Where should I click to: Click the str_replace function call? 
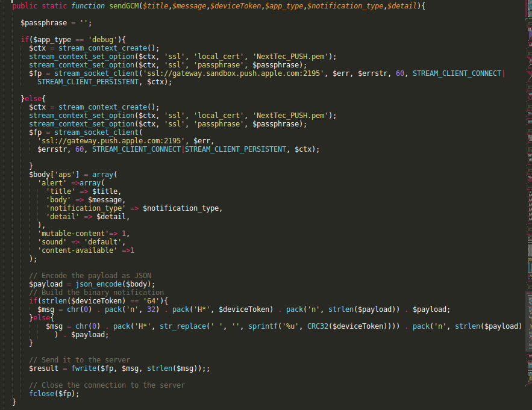(183, 326)
